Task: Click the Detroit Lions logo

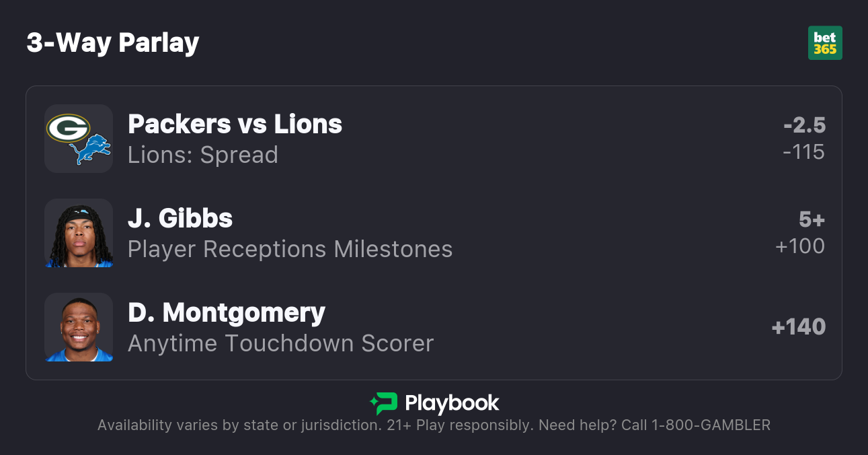Action: point(90,149)
